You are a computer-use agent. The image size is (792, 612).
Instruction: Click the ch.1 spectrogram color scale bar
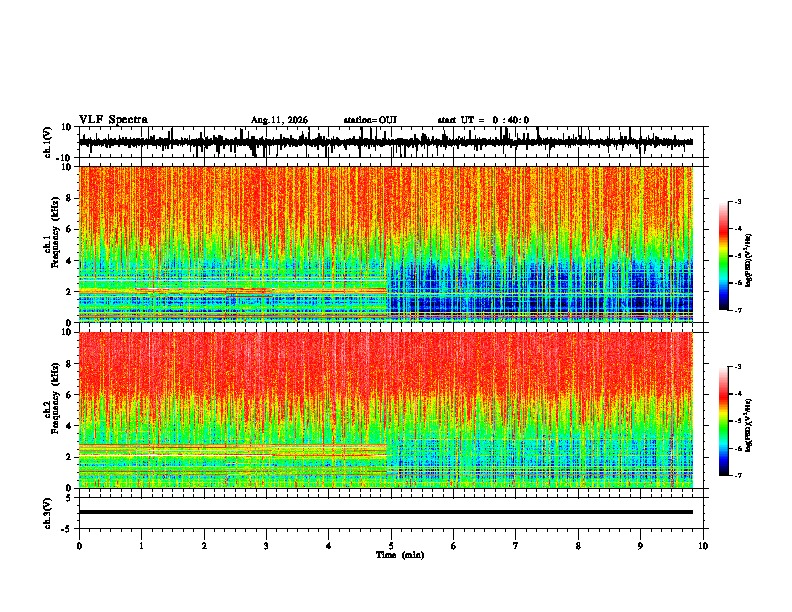[724, 256]
